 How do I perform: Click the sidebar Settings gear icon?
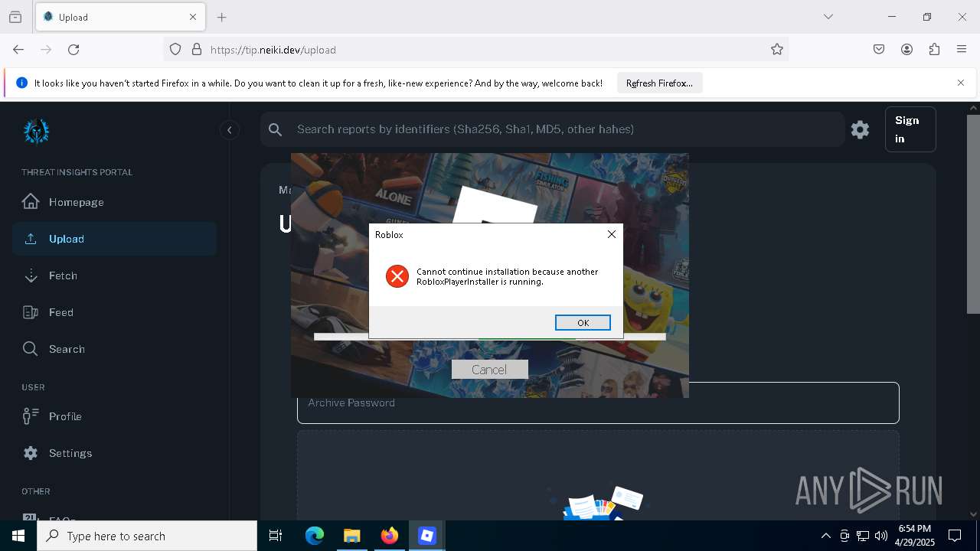(31, 453)
